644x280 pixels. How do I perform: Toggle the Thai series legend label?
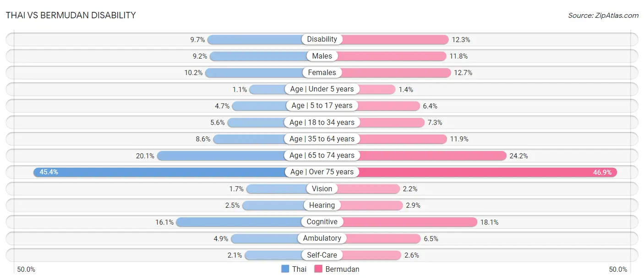tap(299, 269)
